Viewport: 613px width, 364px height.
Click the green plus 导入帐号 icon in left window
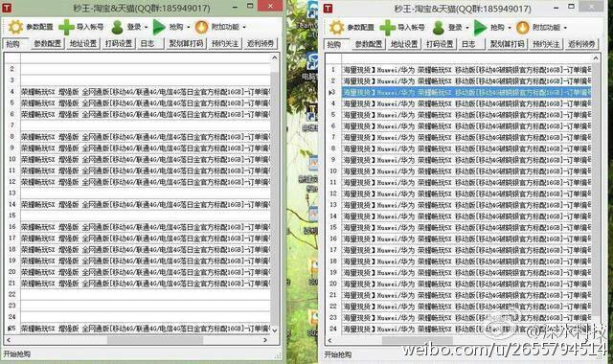tap(66, 27)
